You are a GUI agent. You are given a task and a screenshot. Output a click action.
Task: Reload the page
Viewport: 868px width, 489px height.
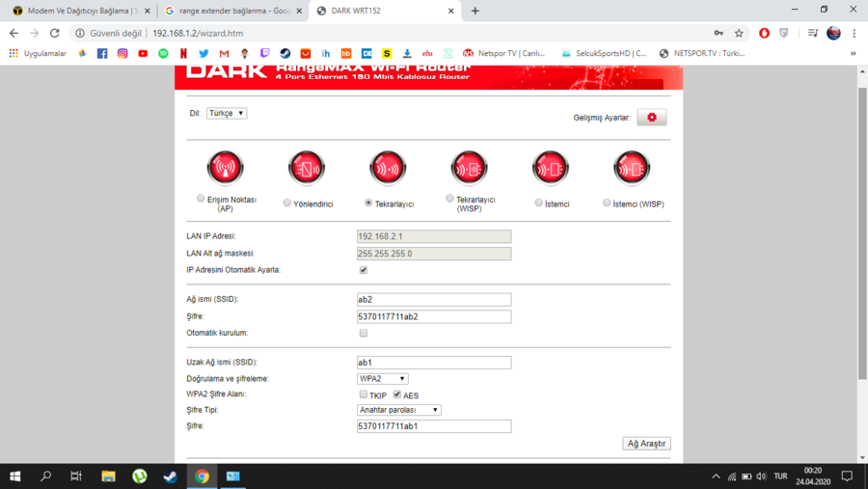(x=54, y=33)
